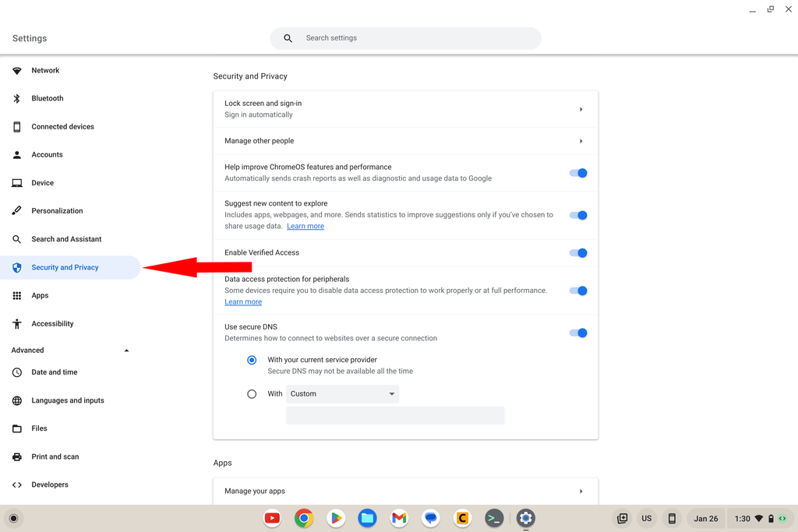
Task: Click the Personalization brush icon
Action: coord(17,210)
